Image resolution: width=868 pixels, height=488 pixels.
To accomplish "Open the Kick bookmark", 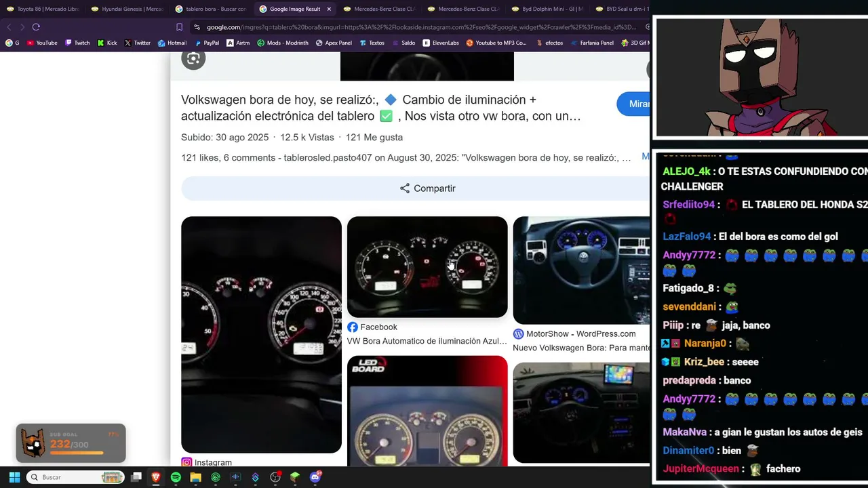I will click(x=107, y=43).
